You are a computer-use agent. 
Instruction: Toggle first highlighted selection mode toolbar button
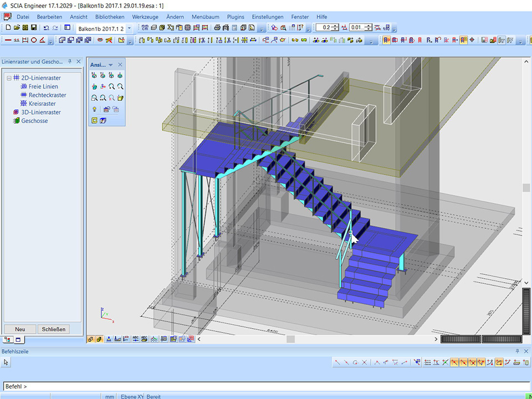coord(387,40)
